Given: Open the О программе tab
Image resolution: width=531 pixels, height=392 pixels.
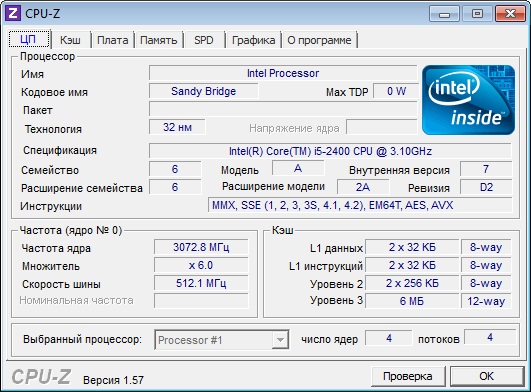Looking at the screenshot, I should tap(319, 40).
